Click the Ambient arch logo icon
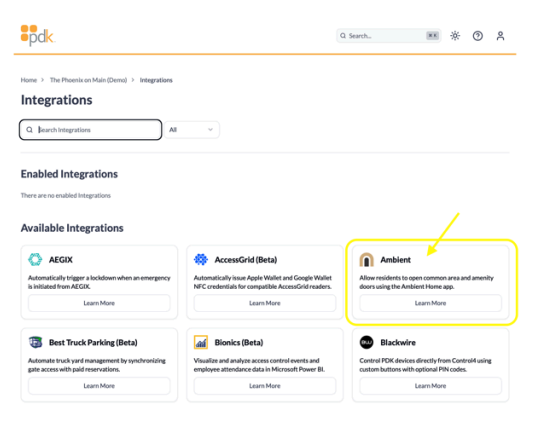The width and height of the screenshot is (550, 428). pos(367,260)
